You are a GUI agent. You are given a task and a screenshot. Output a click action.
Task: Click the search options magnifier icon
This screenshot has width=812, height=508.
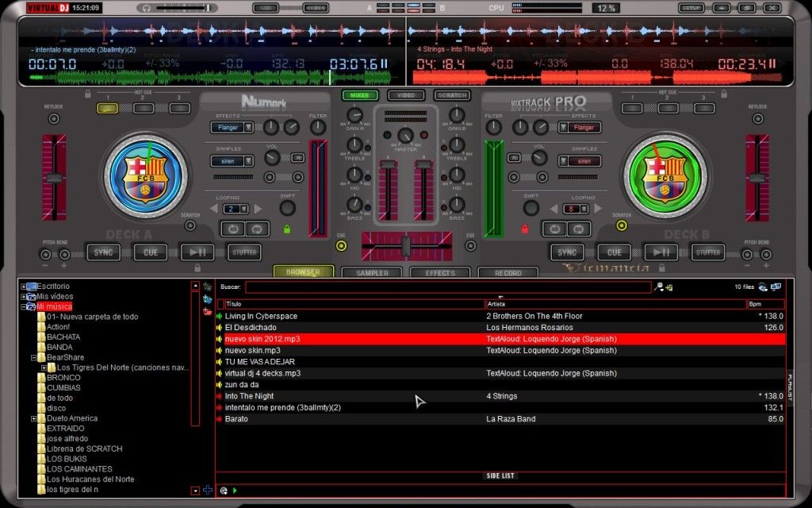pyautogui.click(x=659, y=287)
